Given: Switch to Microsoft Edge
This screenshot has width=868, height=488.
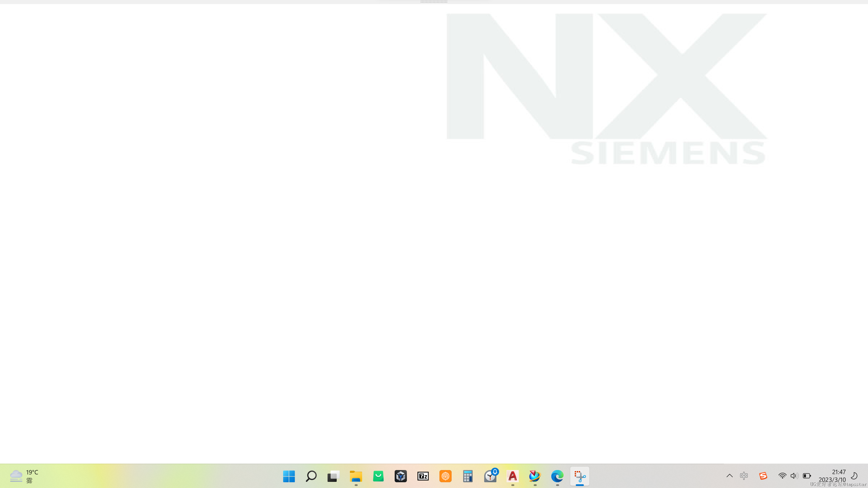Looking at the screenshot, I should (x=557, y=476).
